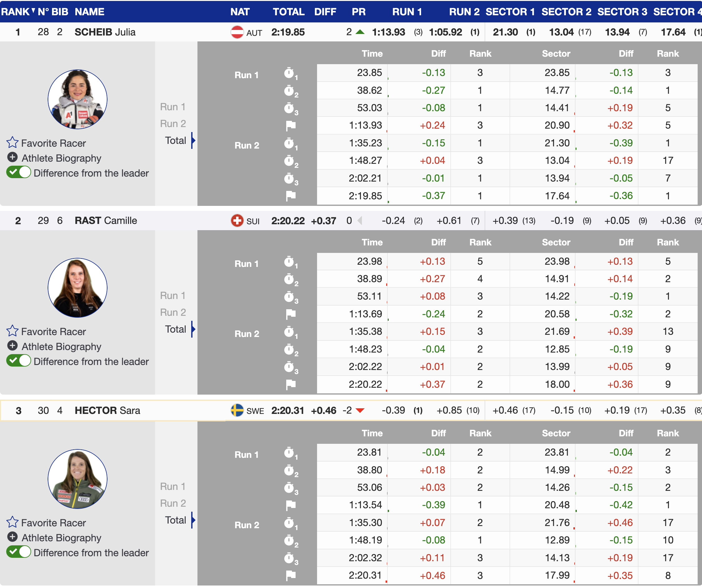Image resolution: width=702 pixels, height=588 pixels.
Task: Click Scheib's Run 1 finish flag icon
Action: pyautogui.click(x=291, y=126)
